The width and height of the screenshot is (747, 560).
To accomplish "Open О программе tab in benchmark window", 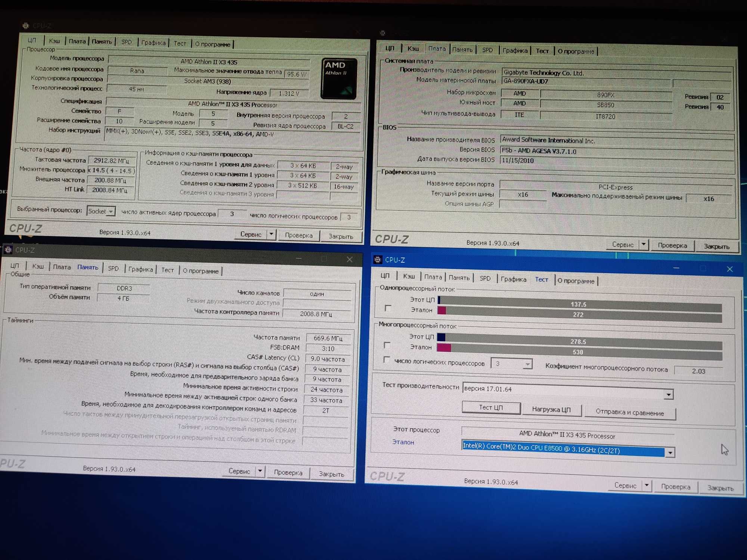I will pyautogui.click(x=576, y=281).
